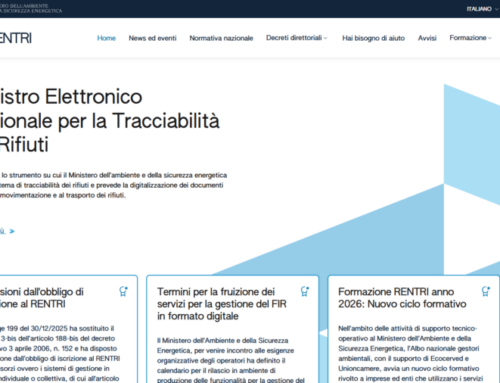Click the RENTRI logo
500x383 pixels.
[x=16, y=38]
